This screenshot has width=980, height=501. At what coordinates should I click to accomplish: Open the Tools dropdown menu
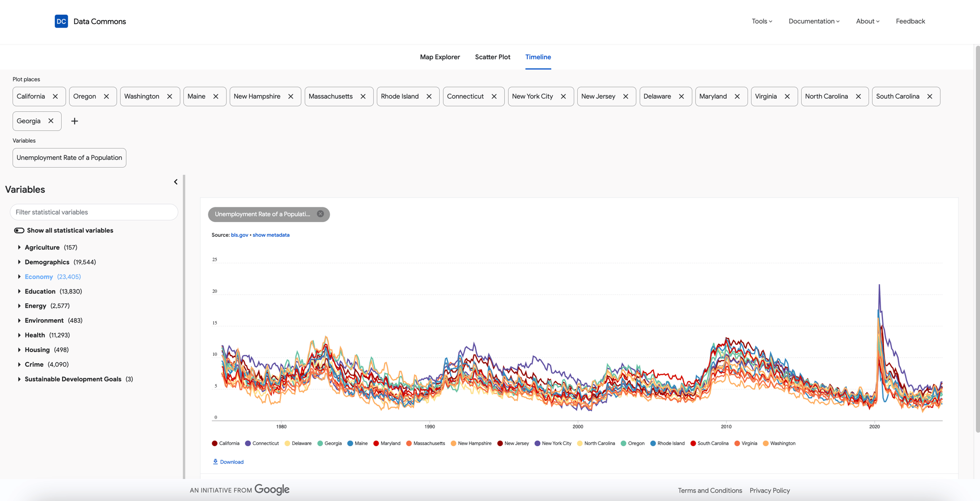(x=761, y=21)
